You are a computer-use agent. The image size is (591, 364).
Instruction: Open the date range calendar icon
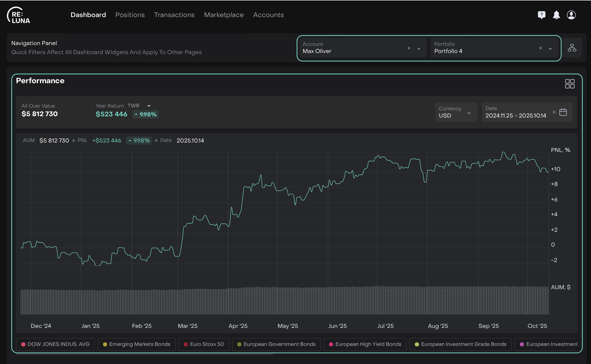[x=563, y=112]
